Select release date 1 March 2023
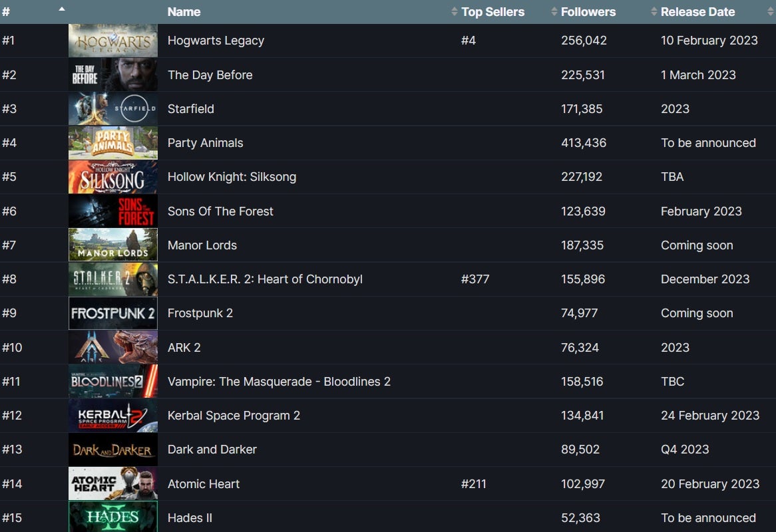Screen dimensions: 776x532 pos(698,74)
